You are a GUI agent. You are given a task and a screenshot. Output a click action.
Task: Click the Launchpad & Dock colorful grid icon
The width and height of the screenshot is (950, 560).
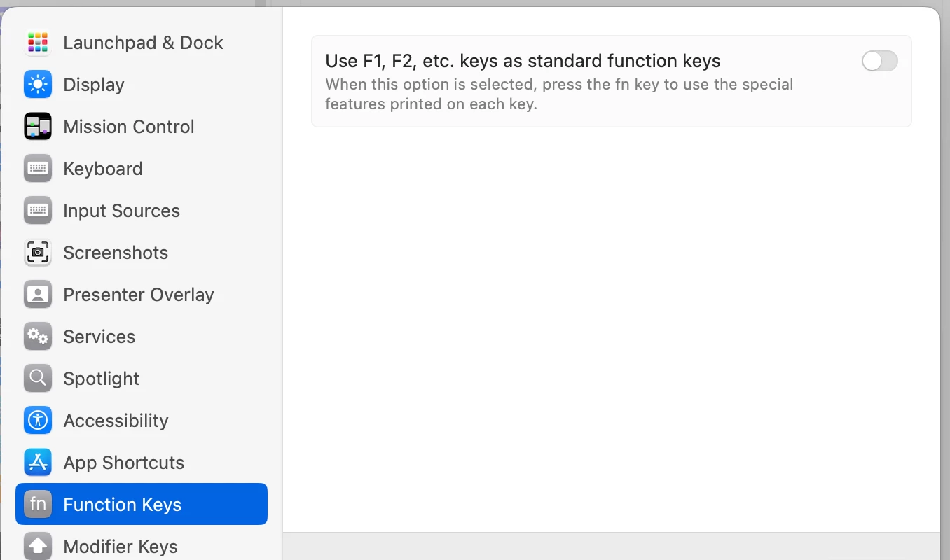[x=38, y=43]
